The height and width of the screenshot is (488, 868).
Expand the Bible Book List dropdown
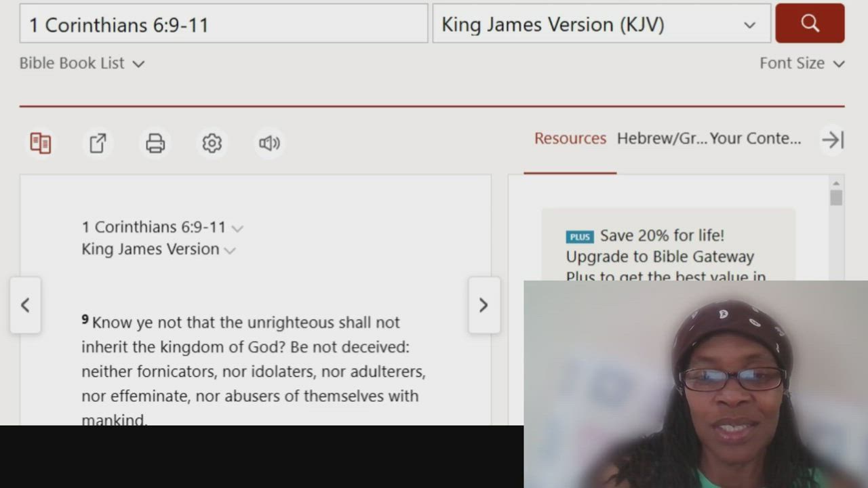tap(82, 63)
